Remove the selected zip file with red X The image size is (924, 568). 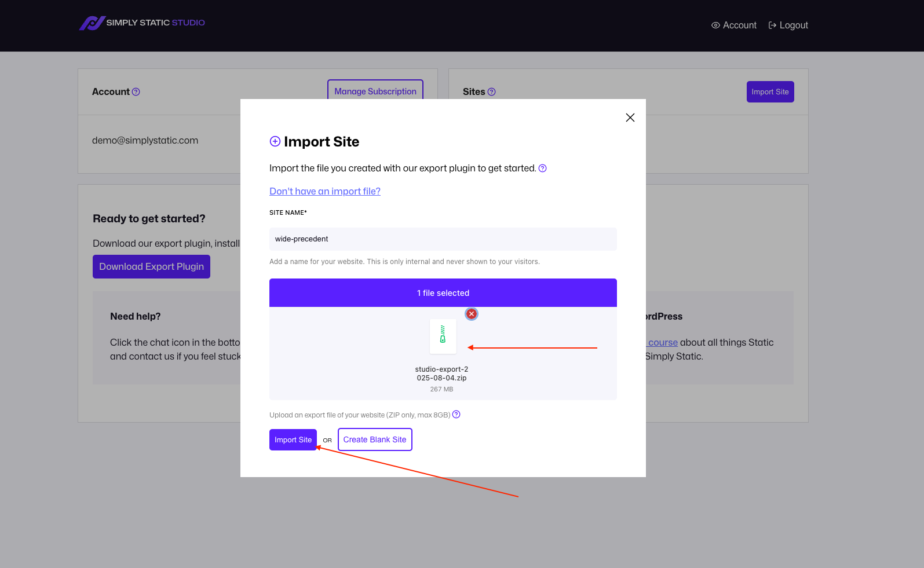472,314
